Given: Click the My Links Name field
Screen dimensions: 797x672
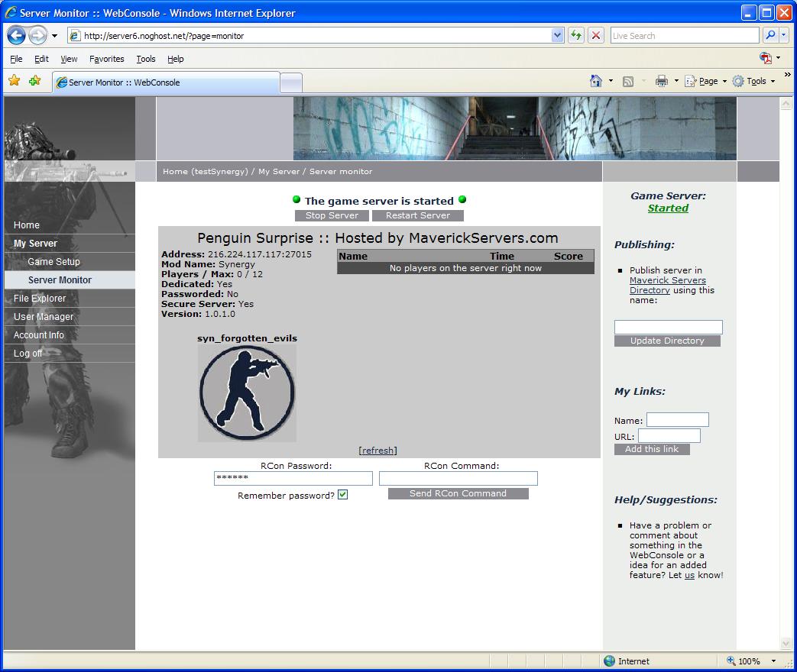Looking at the screenshot, I should tap(678, 419).
